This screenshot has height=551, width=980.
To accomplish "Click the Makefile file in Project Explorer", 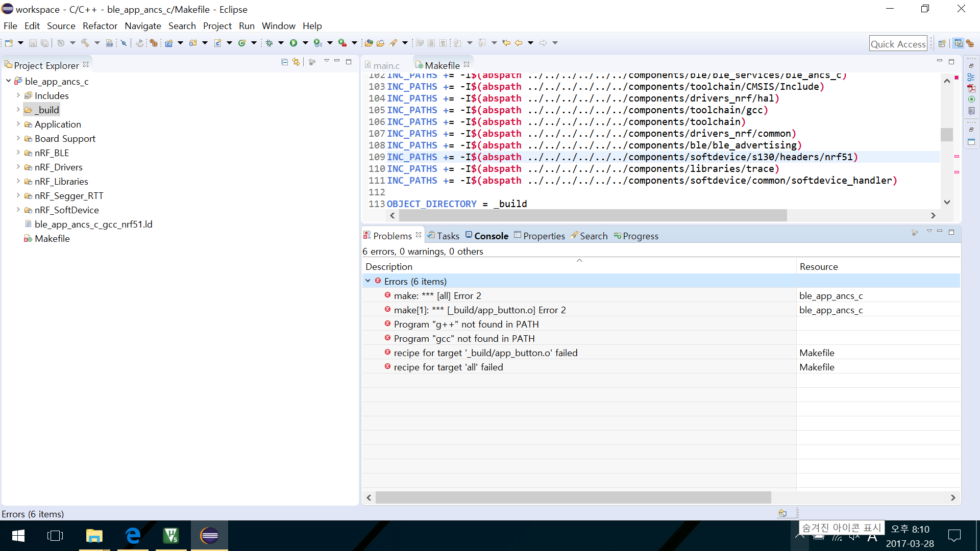I will click(x=52, y=238).
